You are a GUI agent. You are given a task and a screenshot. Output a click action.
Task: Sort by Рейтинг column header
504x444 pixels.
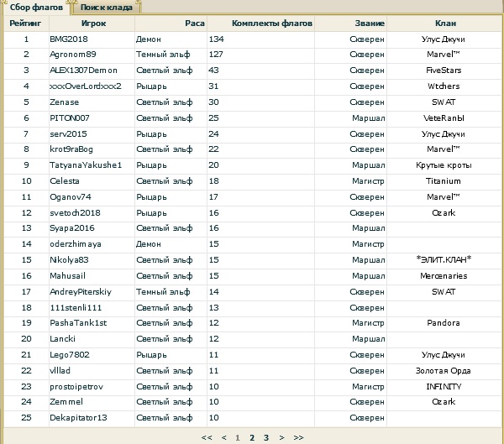tap(25, 24)
